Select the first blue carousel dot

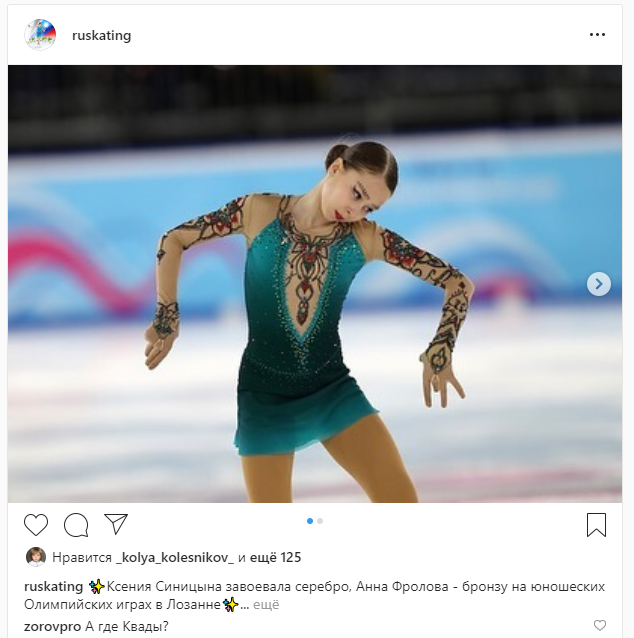click(310, 521)
